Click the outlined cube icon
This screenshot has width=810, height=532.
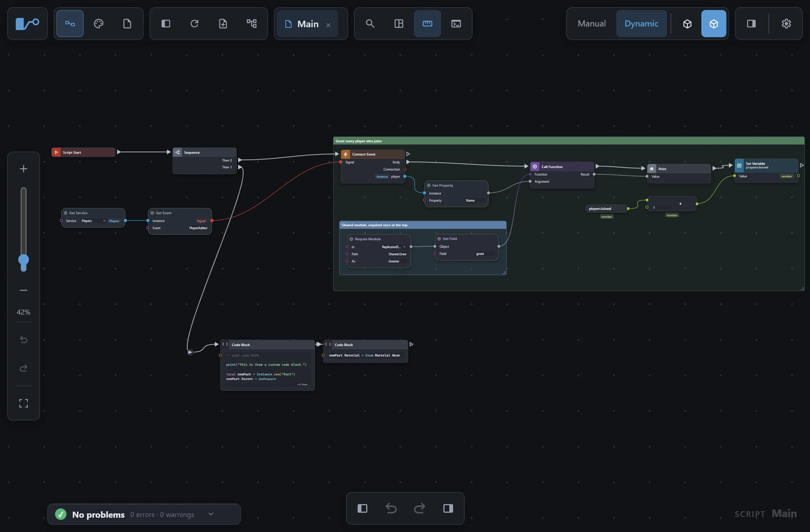(x=687, y=24)
